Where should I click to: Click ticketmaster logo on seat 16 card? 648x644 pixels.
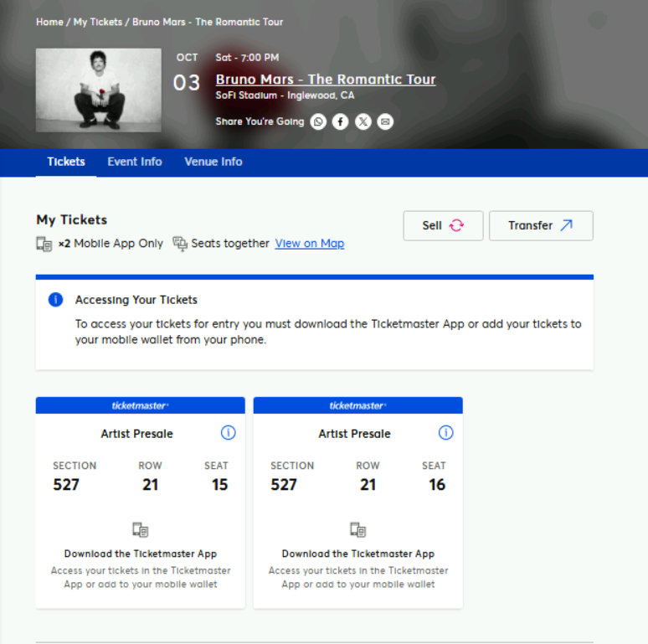pos(357,405)
